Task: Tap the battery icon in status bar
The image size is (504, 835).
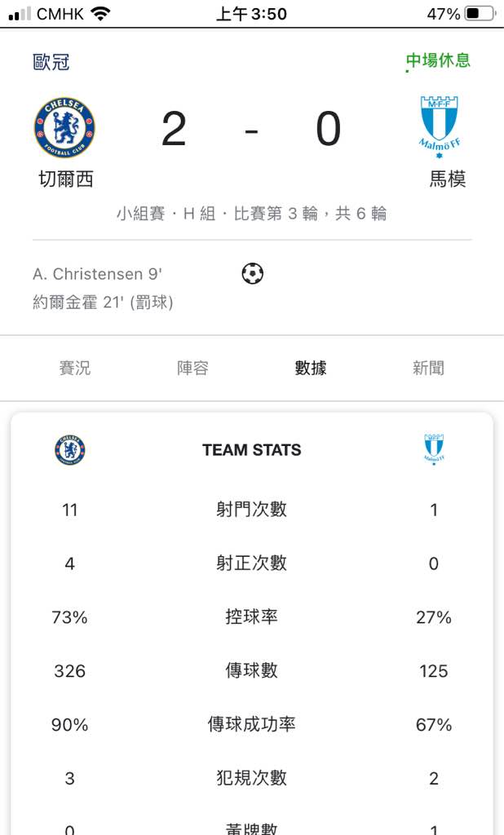Action: (x=480, y=13)
